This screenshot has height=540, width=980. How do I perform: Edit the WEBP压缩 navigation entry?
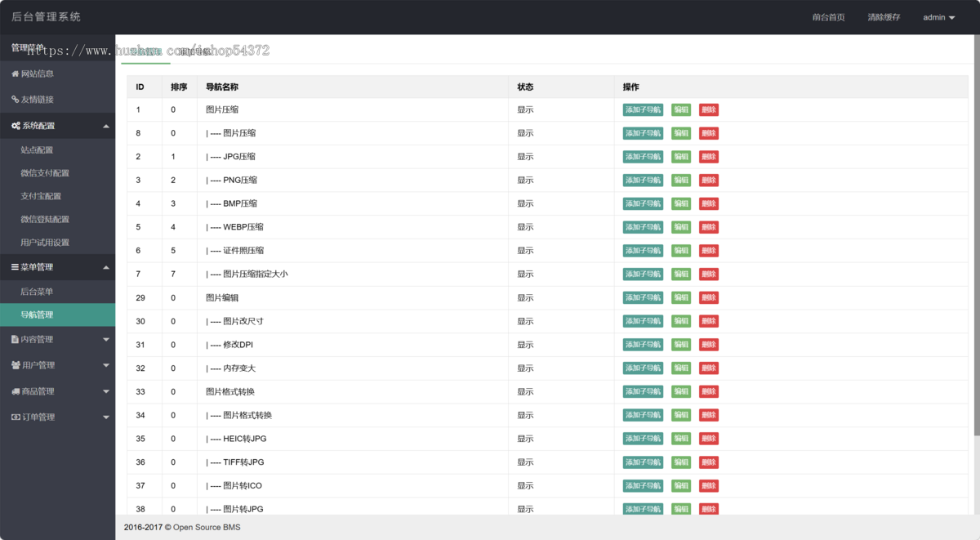(x=681, y=227)
